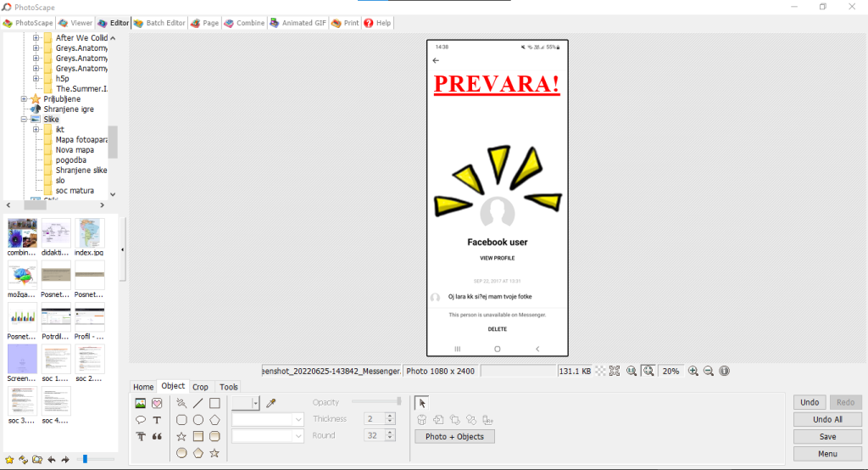Click the Undo All button

point(827,419)
